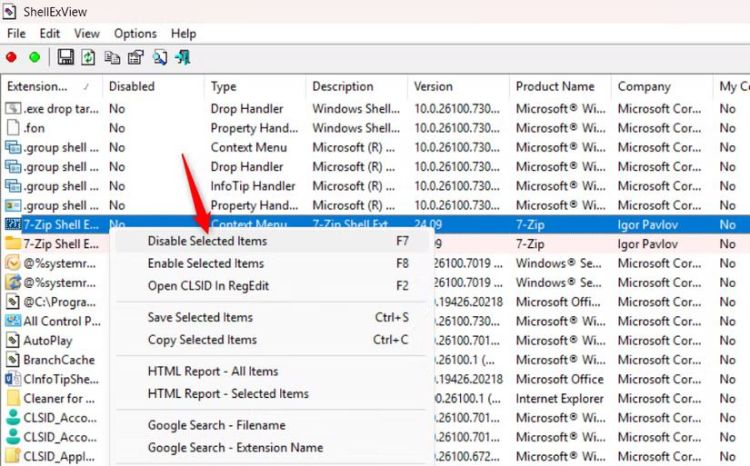Viewport: 750px width, 466px height.
Task: Click the red Disable Selected Items toolbar icon
Action: [x=12, y=58]
